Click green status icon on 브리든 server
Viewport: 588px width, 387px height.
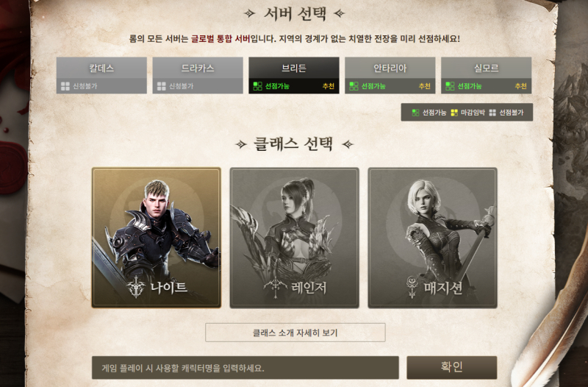(x=258, y=86)
